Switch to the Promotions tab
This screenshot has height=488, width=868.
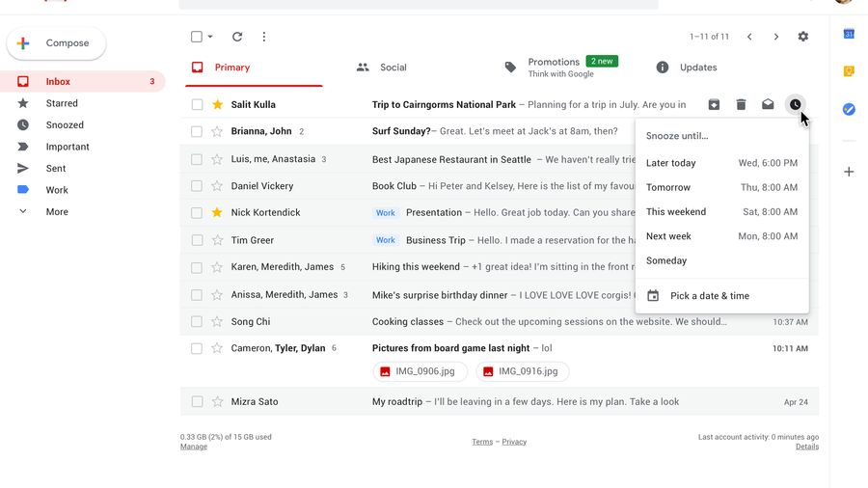(x=562, y=68)
